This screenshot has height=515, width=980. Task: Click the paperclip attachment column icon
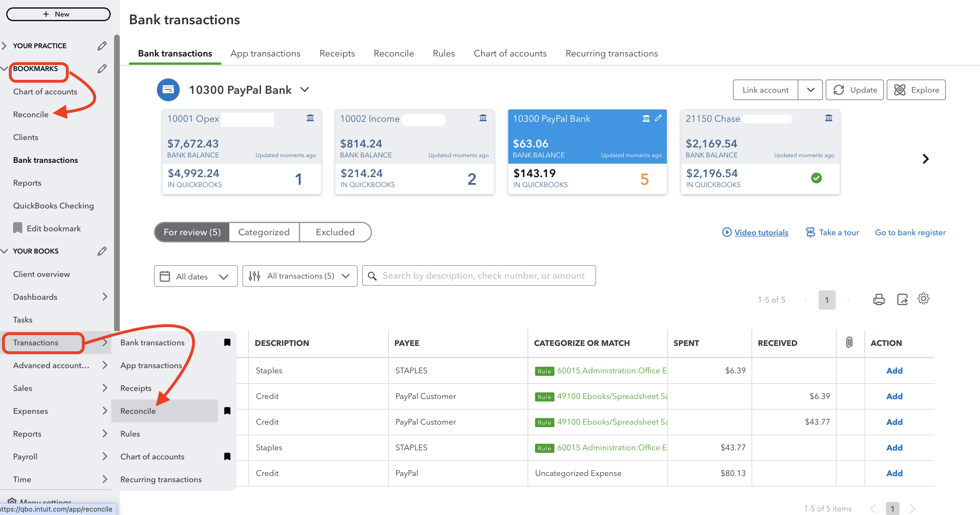(x=849, y=343)
